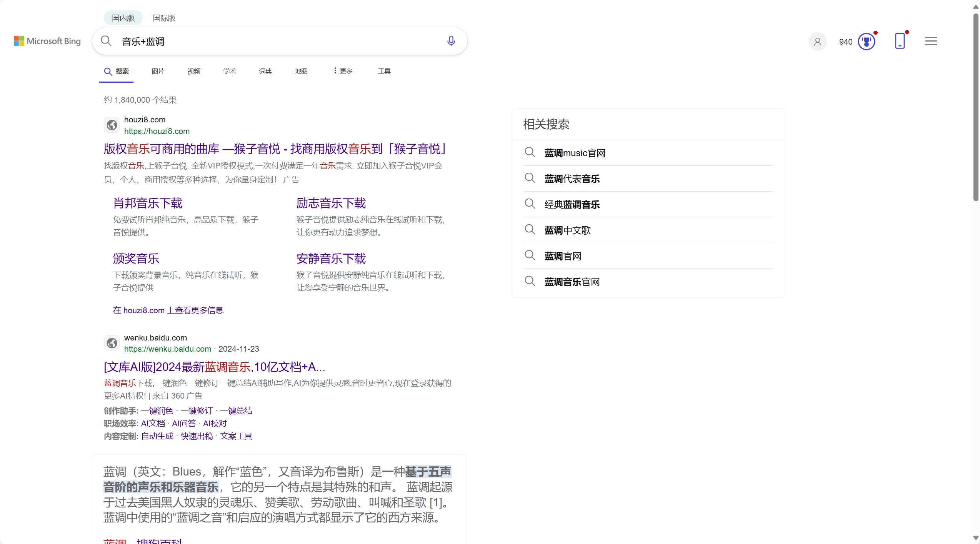Select the 搜索 tab
This screenshot has width=980, height=544.
click(117, 72)
